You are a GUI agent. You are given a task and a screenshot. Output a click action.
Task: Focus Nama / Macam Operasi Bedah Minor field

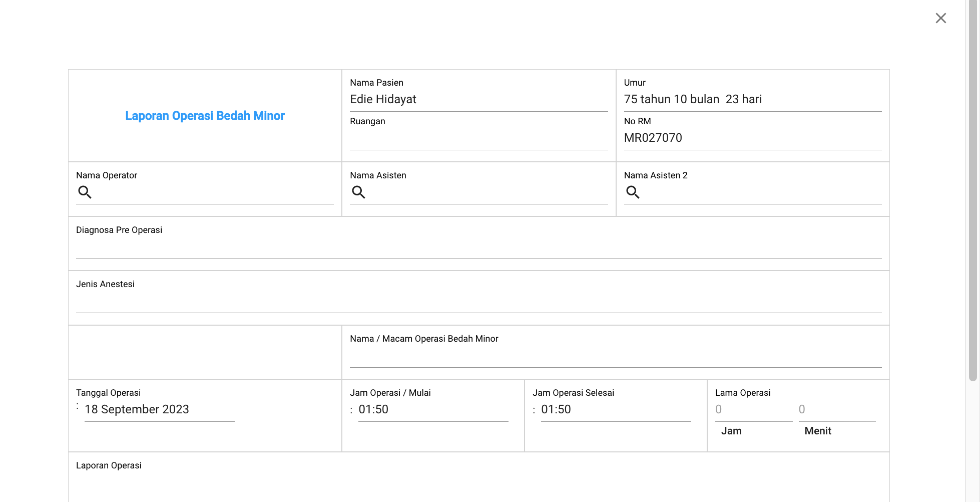coord(616,356)
